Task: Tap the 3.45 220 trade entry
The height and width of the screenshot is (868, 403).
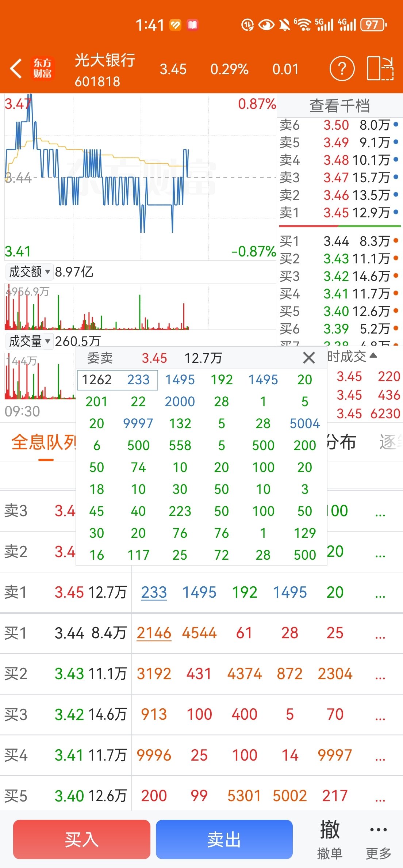Action: tap(368, 376)
